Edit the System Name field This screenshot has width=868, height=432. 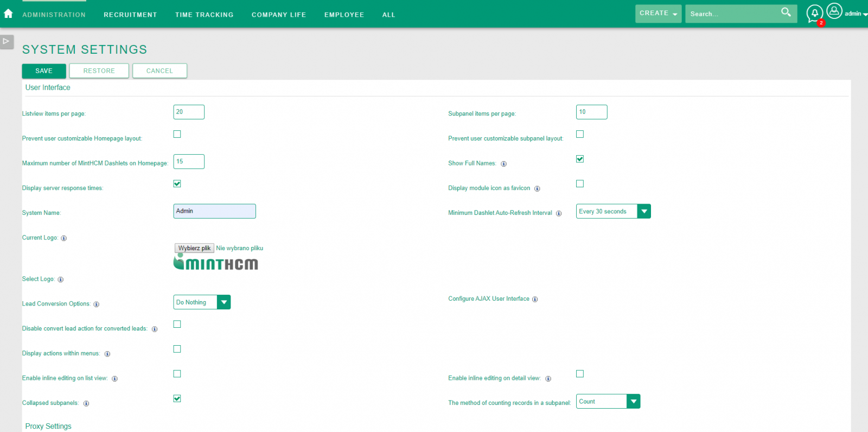pyautogui.click(x=214, y=211)
